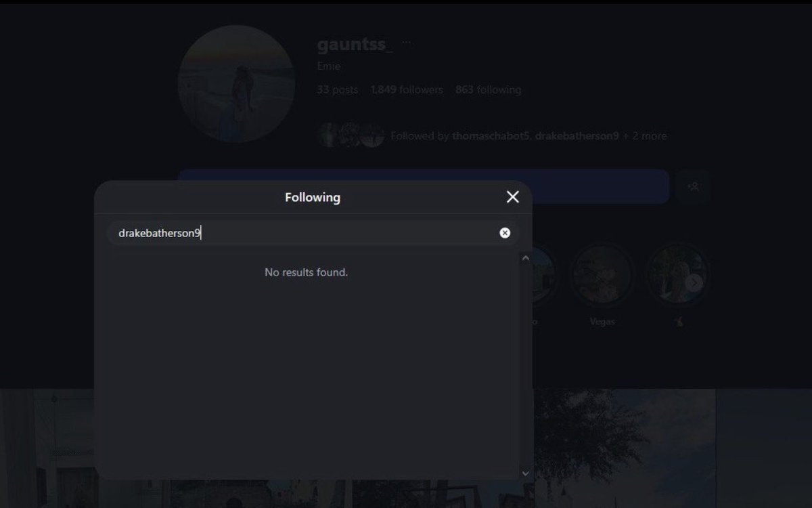Image resolution: width=812 pixels, height=508 pixels.
Task: Open the drakebatherson9 mutual follower link
Action: [x=577, y=136]
